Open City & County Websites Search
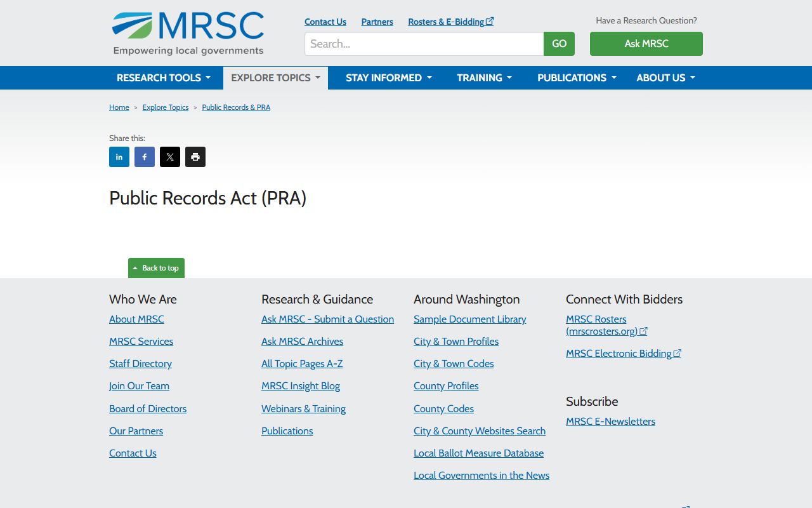The image size is (812, 508). (480, 431)
